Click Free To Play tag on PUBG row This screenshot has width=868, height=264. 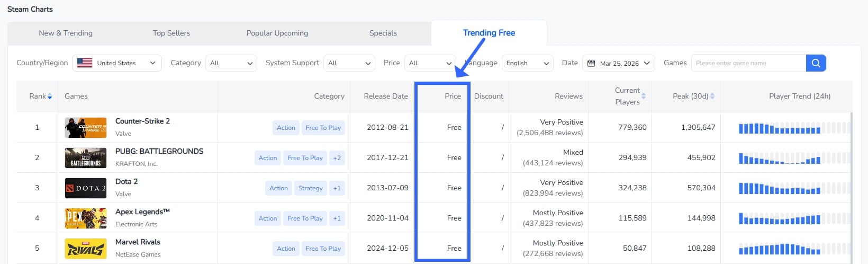coord(305,157)
